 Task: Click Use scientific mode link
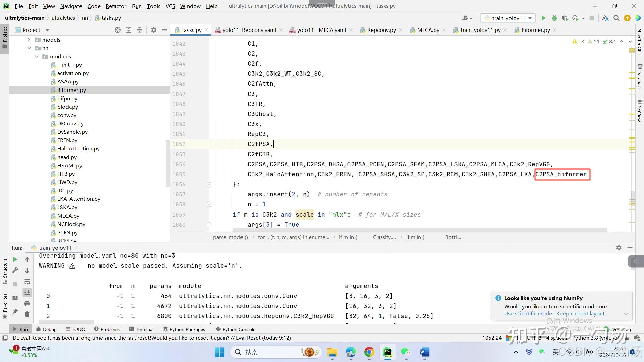(x=528, y=314)
